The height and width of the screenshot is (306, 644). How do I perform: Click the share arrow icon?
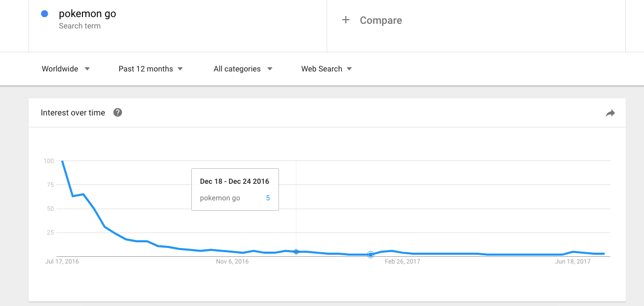click(x=610, y=113)
